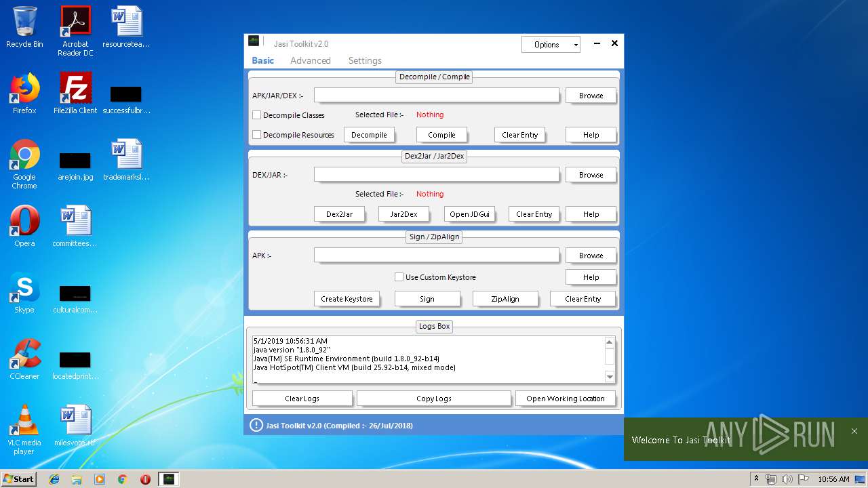Enable Decompile Resources checkbox
868x488 pixels.
[257, 135]
